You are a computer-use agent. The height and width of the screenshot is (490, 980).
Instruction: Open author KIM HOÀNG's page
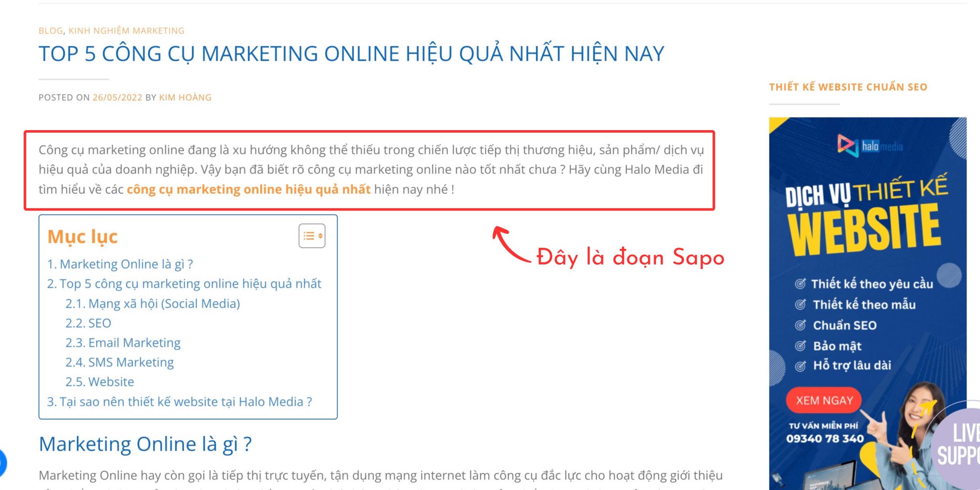(185, 97)
